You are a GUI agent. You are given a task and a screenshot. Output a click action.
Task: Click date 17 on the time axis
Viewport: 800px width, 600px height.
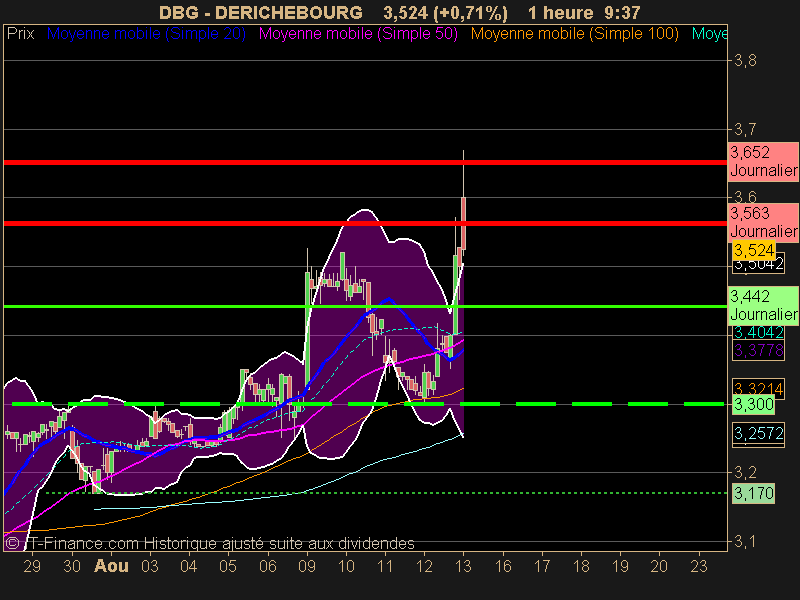click(x=542, y=566)
